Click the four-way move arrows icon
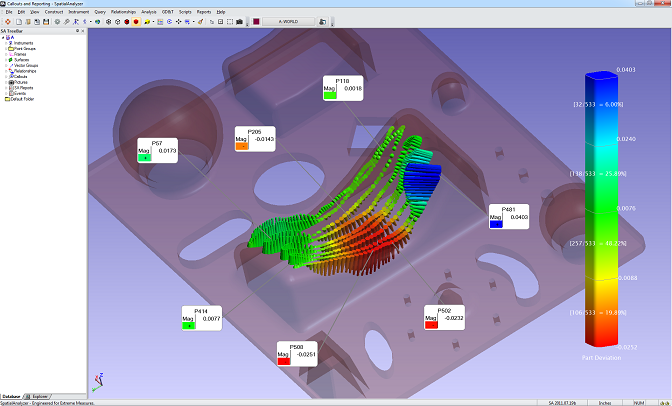The height and width of the screenshot is (406, 672). (x=178, y=21)
